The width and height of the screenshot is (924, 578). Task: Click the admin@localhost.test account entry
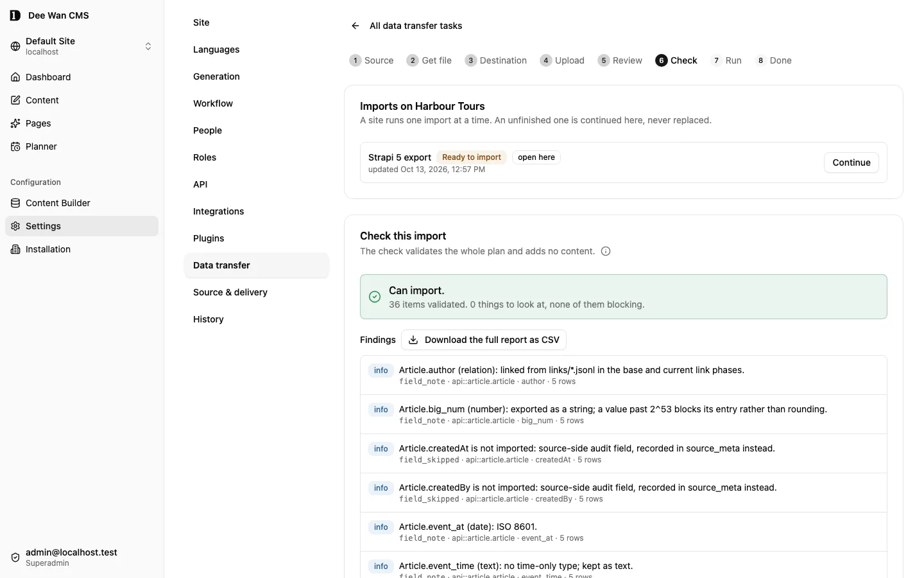tap(82, 557)
